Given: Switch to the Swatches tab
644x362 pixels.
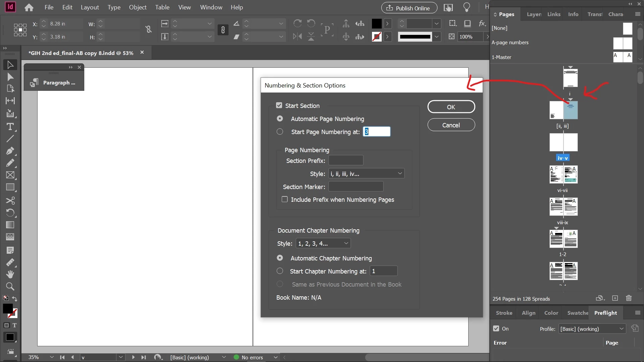Looking at the screenshot, I should (x=577, y=313).
